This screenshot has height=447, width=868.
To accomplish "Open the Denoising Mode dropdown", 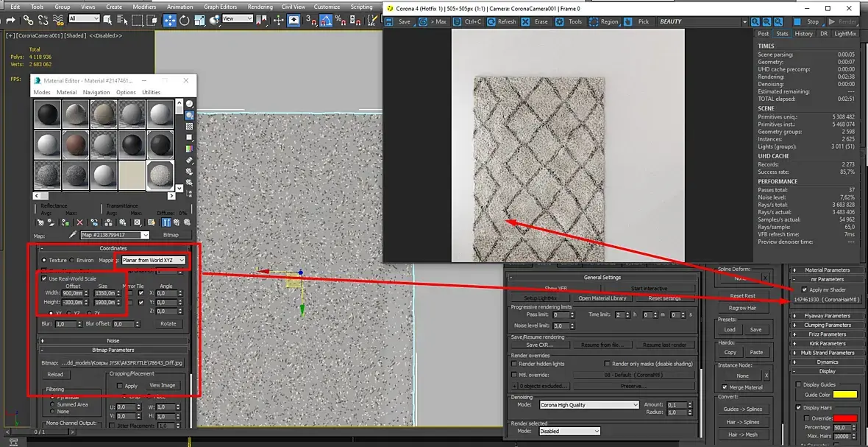I will click(588, 404).
